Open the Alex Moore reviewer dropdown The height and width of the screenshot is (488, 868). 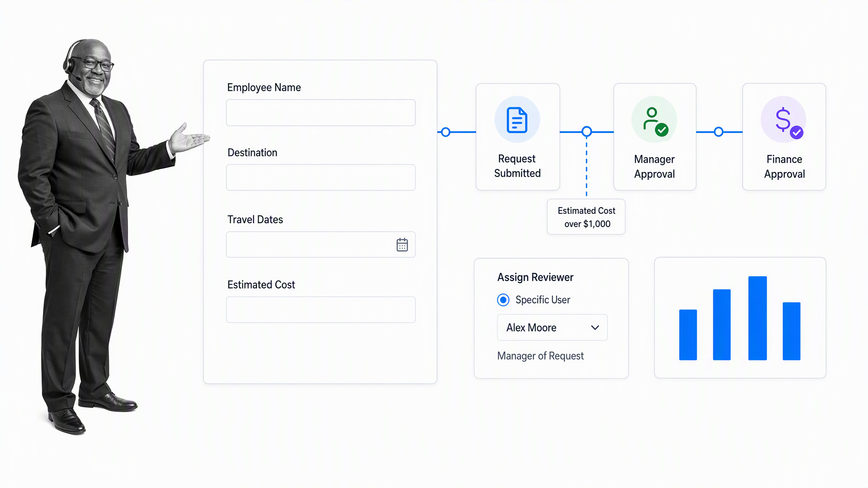coord(552,327)
